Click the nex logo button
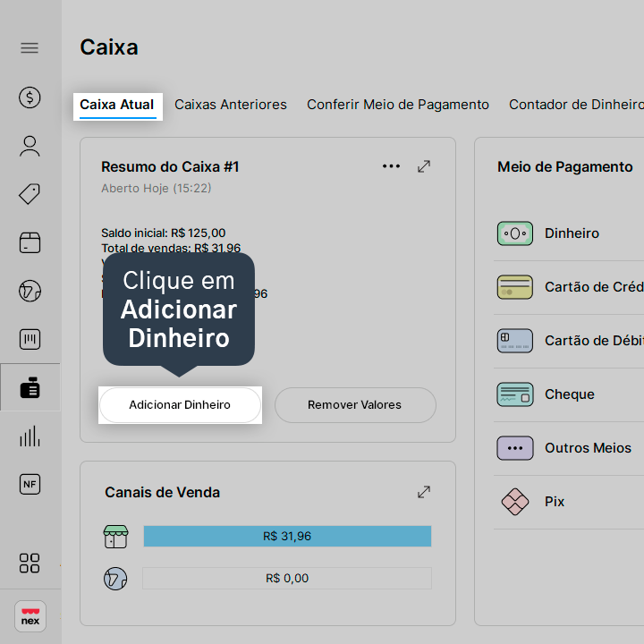 click(30, 616)
